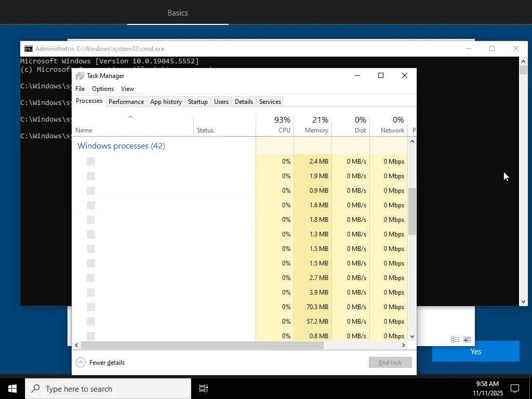This screenshot has width=532, height=399.
Task: Switch to the App history tab
Action: pos(166,102)
